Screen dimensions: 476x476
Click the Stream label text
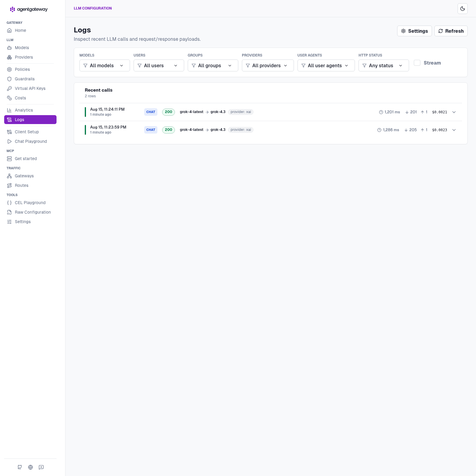[x=432, y=63]
